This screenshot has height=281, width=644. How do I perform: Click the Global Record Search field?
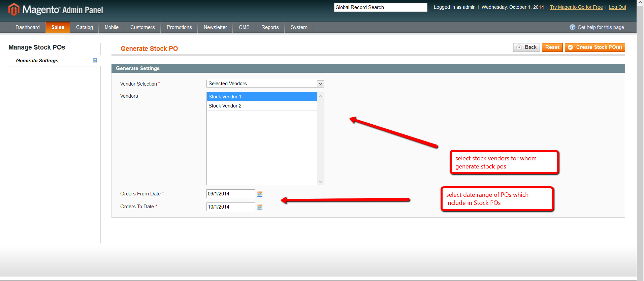(x=381, y=7)
